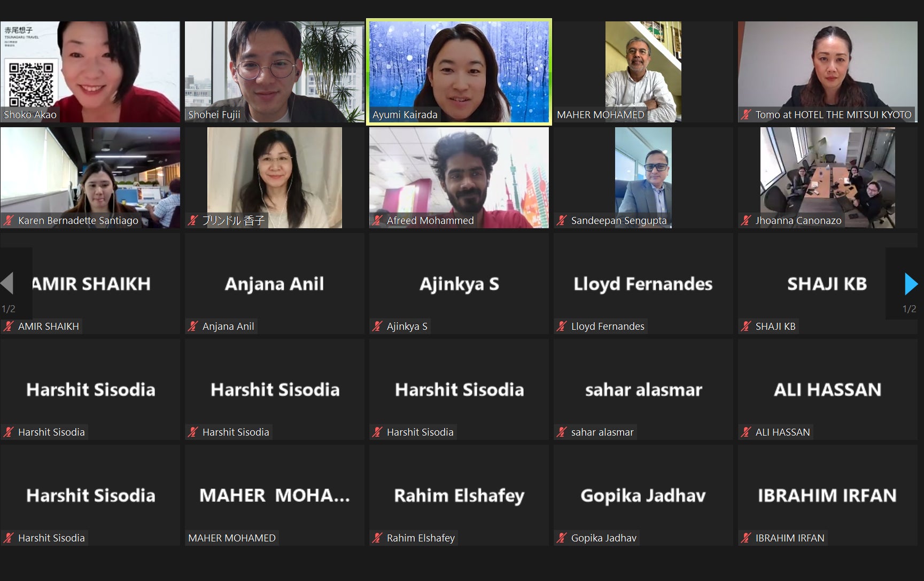This screenshot has width=924, height=581.
Task: Click muted mic icon on IBRAHIM IRFAN
Action: coord(747,538)
